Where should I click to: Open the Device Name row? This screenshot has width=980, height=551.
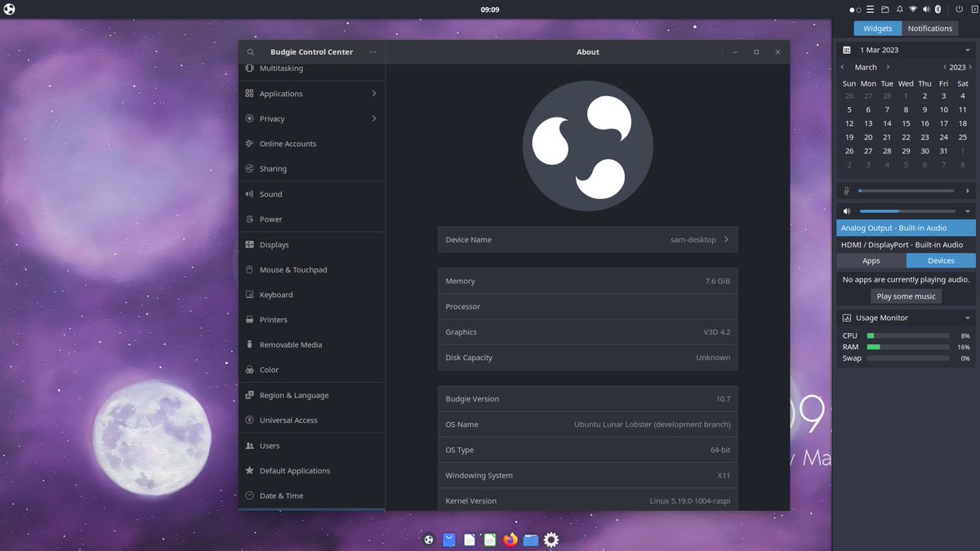coord(587,240)
